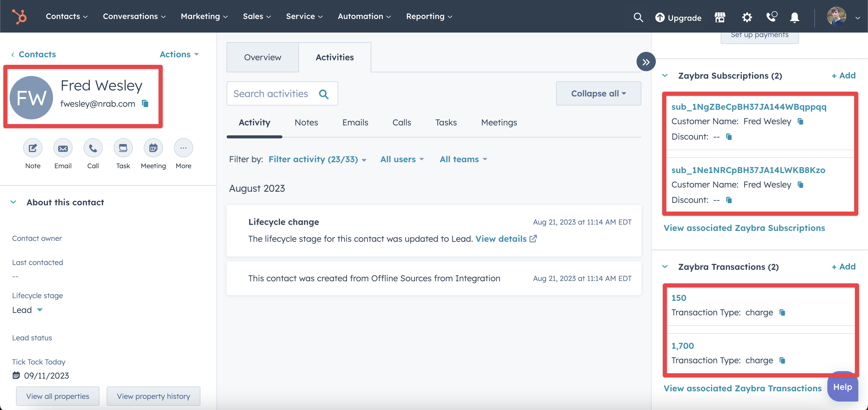Open subscription sub_1NgZBeCpBH37JA144WBqppqq
This screenshot has height=410, width=868.
point(749,107)
